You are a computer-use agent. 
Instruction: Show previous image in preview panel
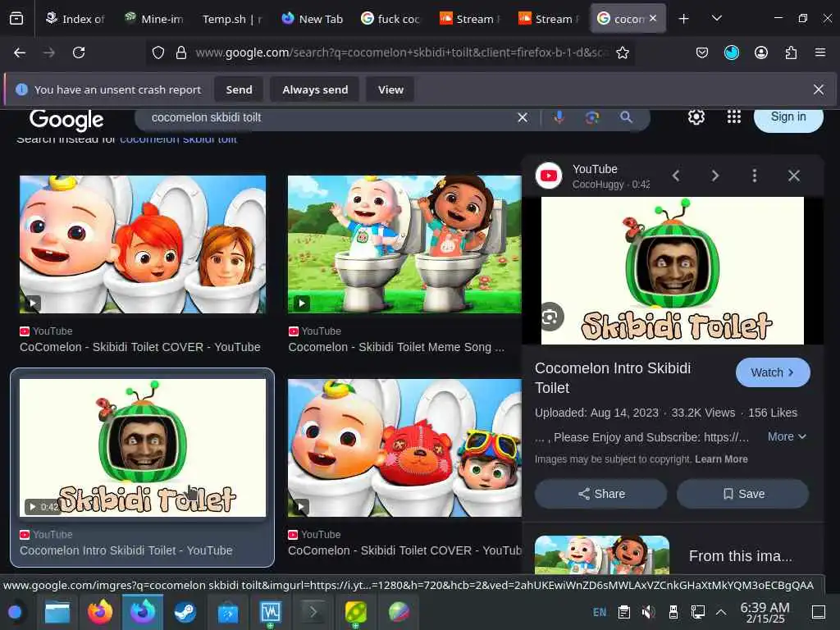[676, 176]
